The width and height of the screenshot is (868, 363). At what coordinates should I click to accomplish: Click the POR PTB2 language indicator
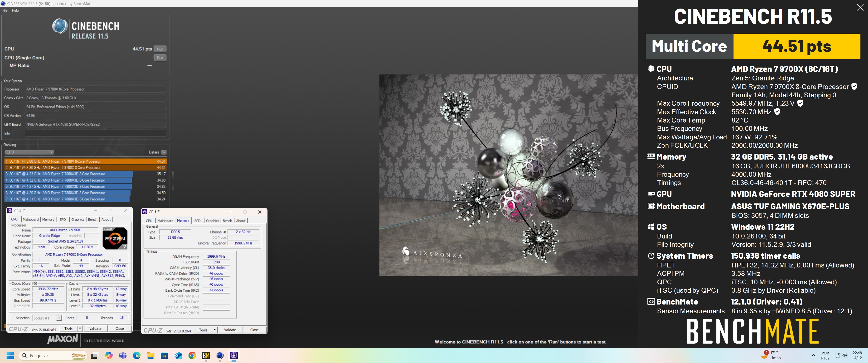click(825, 356)
